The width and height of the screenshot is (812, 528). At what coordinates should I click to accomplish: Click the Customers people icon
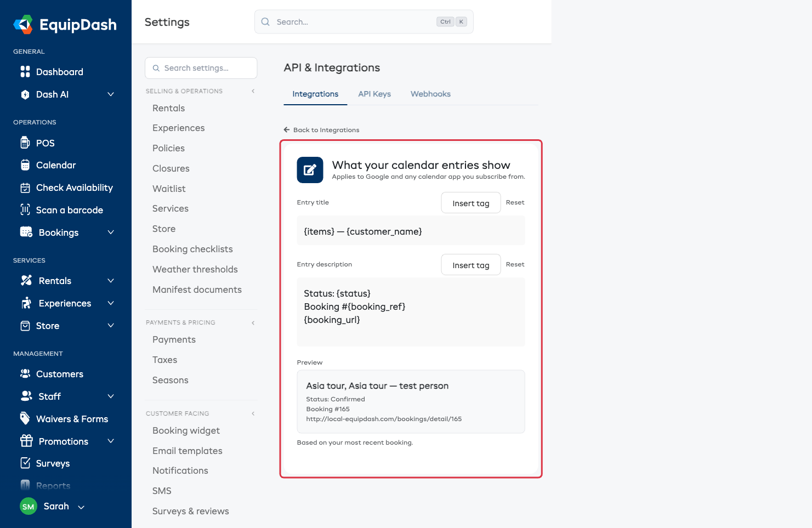25,373
